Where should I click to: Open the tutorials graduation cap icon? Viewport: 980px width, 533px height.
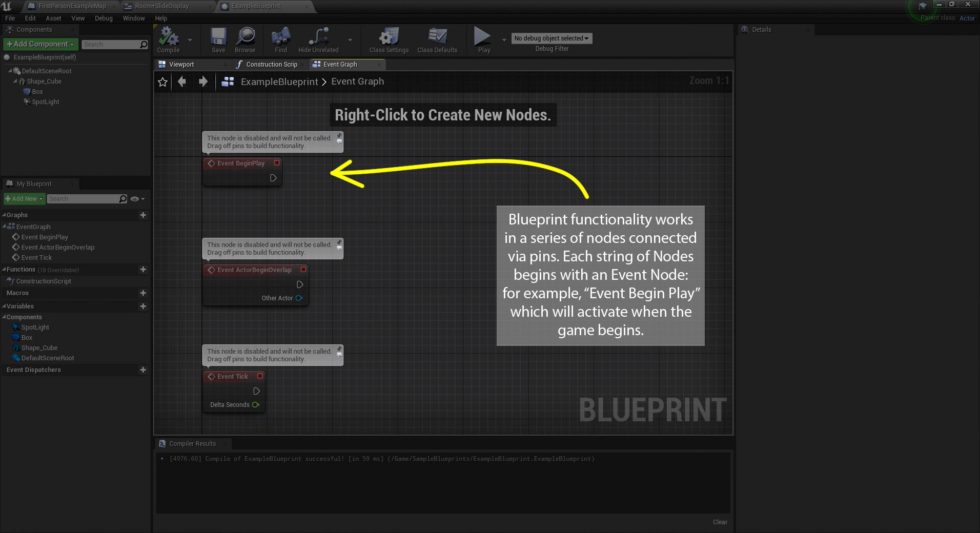pyautogui.click(x=923, y=6)
